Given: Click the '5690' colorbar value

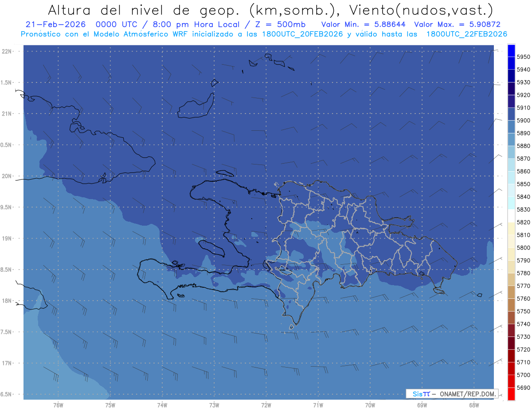Looking at the screenshot, I should tap(524, 388).
